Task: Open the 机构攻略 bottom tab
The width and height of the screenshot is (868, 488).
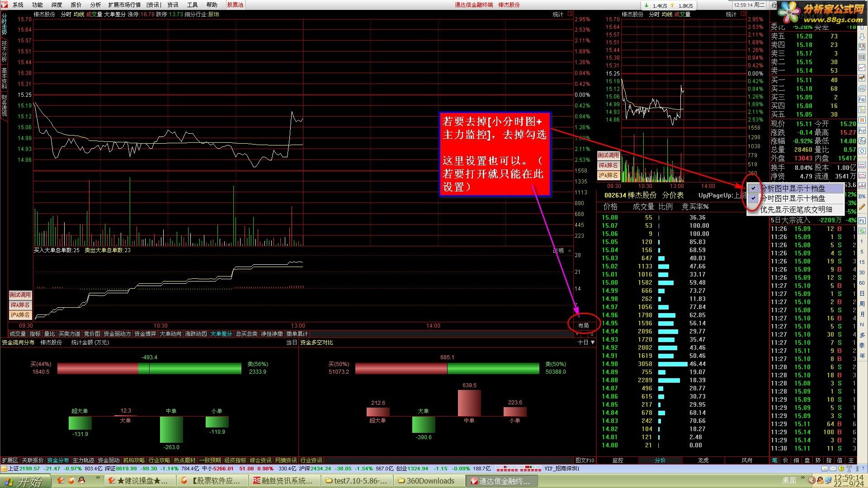Action: [x=134, y=460]
